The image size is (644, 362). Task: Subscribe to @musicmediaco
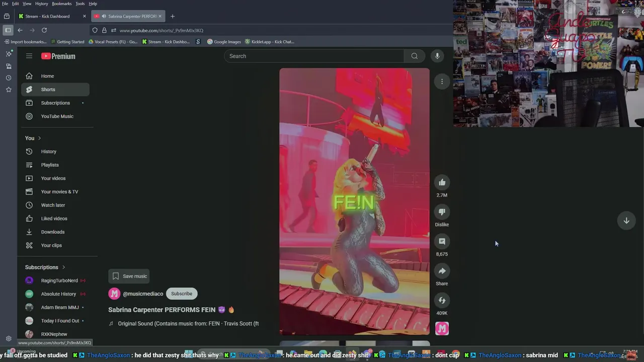[182, 294]
